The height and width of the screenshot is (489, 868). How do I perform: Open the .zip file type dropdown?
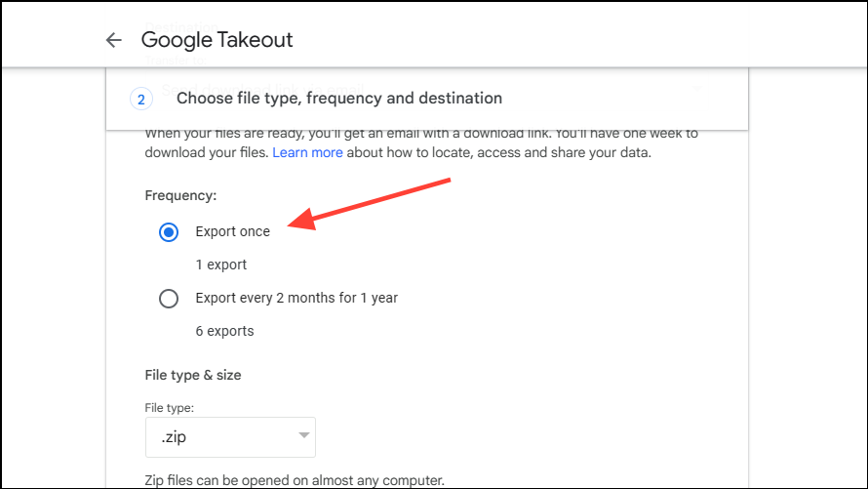[x=230, y=437]
